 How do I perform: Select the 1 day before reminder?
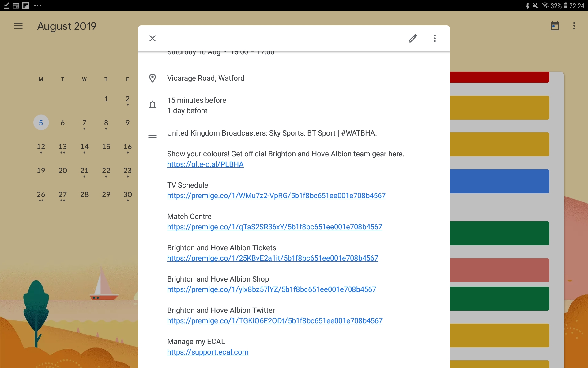(x=187, y=111)
